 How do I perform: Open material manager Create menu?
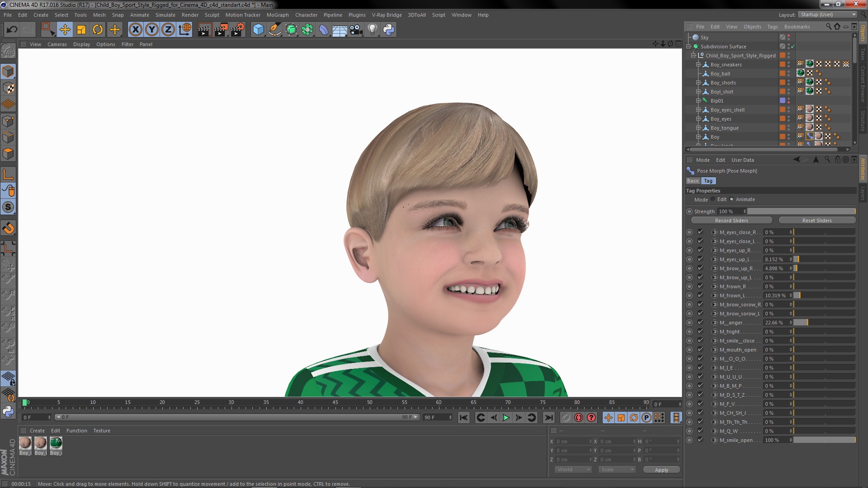point(37,431)
